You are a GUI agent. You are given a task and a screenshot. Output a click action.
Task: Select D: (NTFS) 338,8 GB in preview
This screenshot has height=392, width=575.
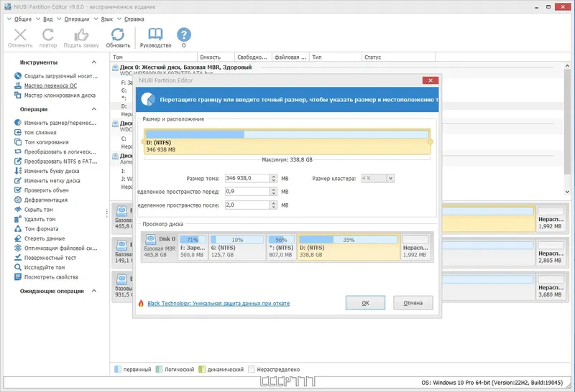pos(349,248)
